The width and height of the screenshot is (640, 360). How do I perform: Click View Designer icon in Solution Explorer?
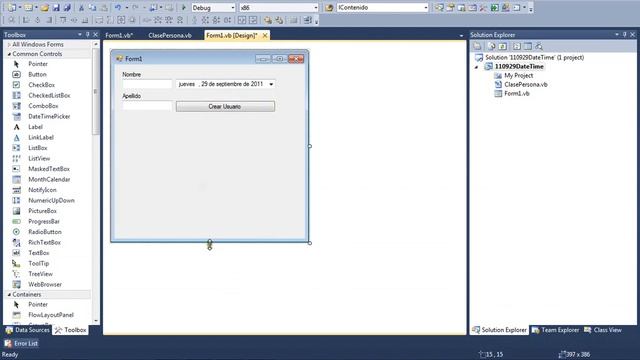coord(528,46)
